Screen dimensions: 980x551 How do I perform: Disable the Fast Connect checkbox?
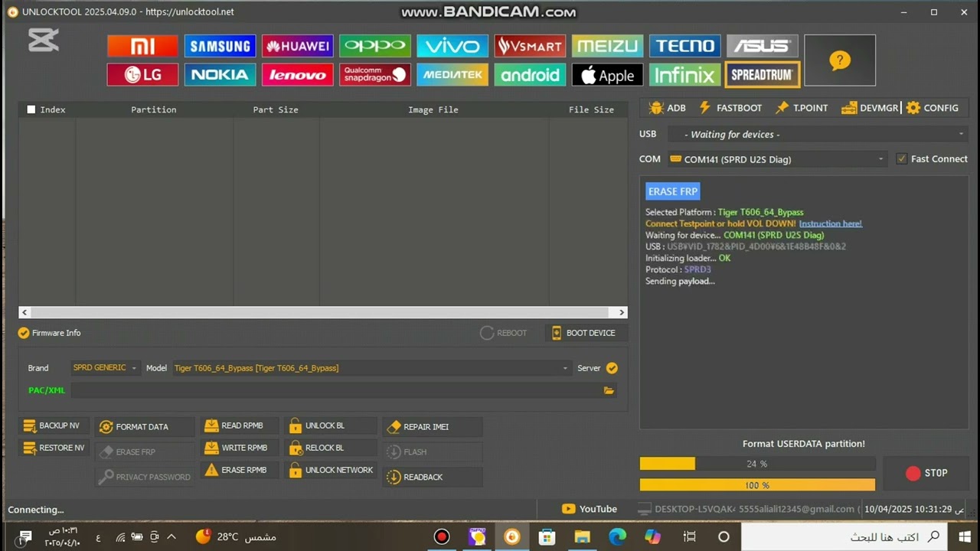[x=902, y=159]
